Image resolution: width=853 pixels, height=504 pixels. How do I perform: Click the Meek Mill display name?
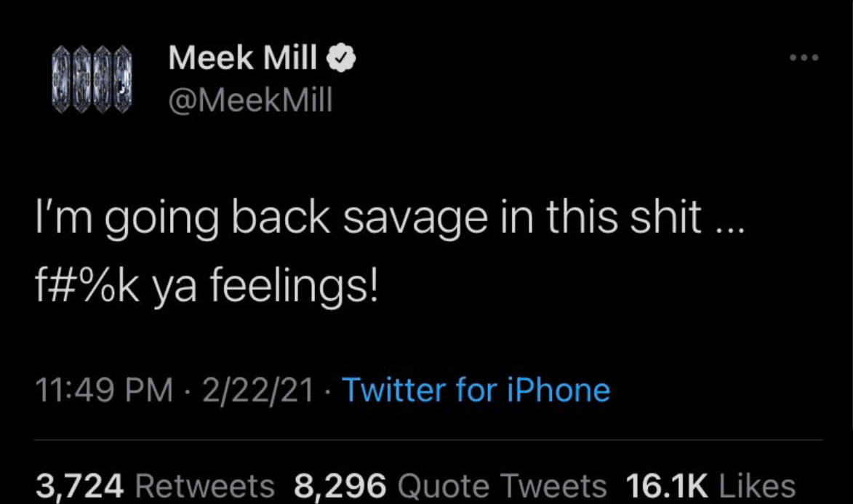[x=241, y=58]
